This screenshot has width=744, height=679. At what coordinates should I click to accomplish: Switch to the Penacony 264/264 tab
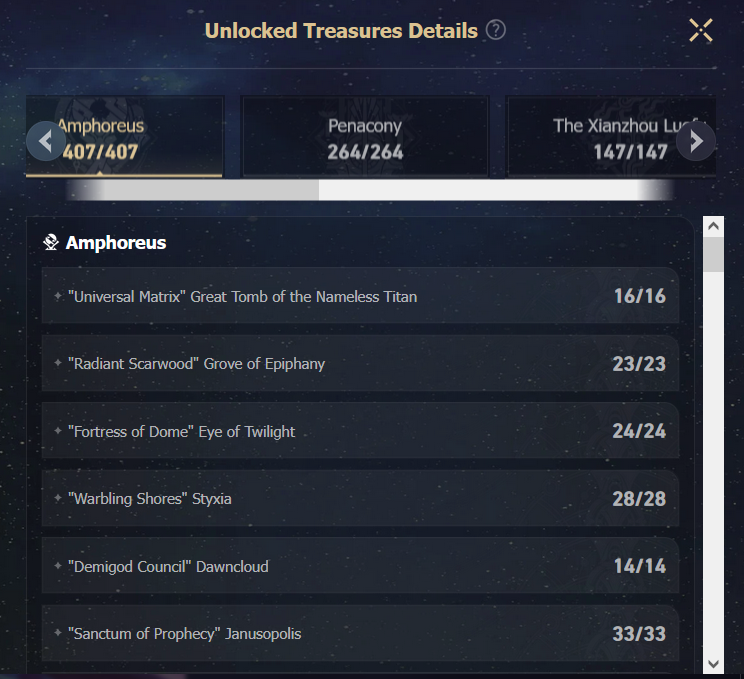[365, 137]
